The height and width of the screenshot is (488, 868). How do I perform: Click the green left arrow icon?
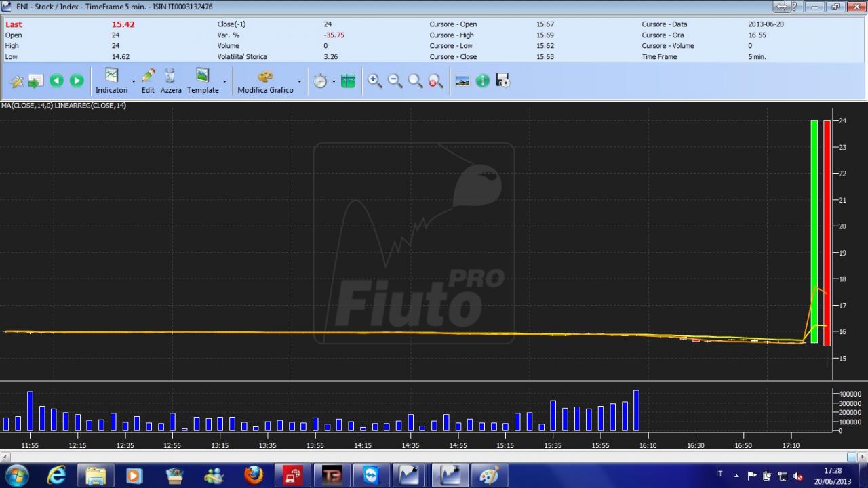point(56,81)
